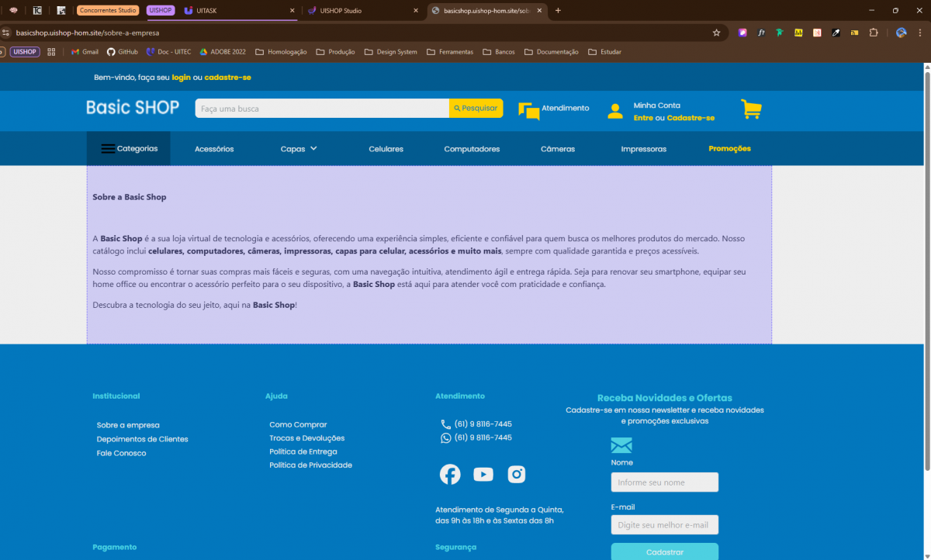
Task: Open the shopping cart icon
Action: click(x=750, y=109)
